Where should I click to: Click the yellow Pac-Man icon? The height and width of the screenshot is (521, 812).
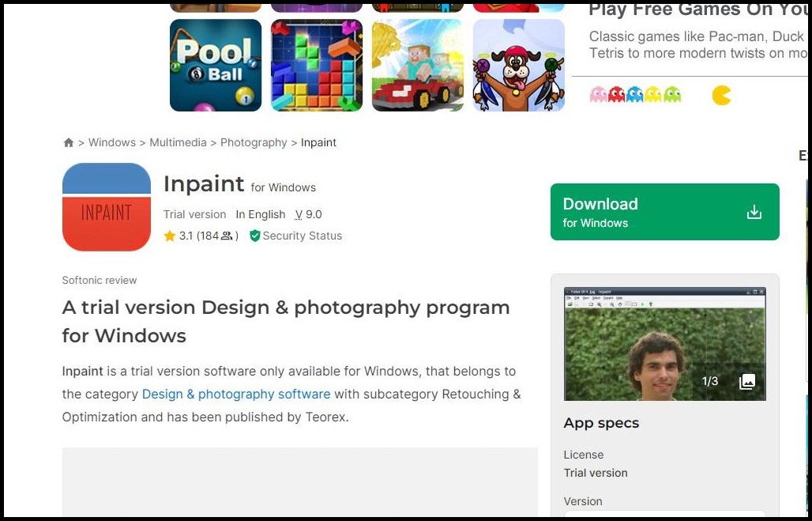[721, 96]
